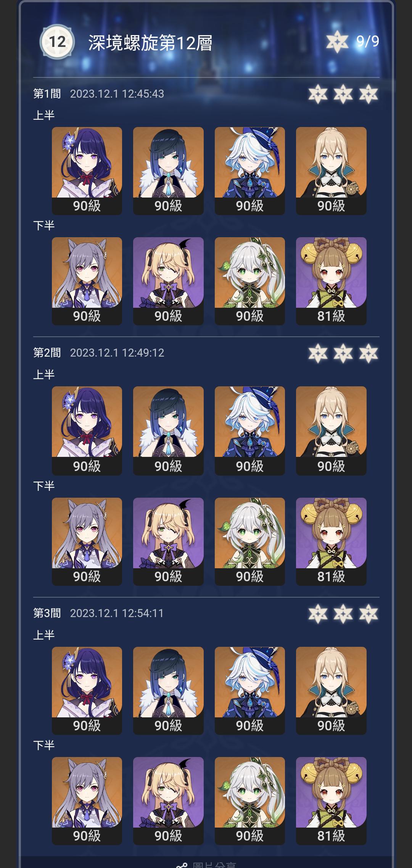Open eyepatch blonde character in chamber 1 second half

point(168,281)
